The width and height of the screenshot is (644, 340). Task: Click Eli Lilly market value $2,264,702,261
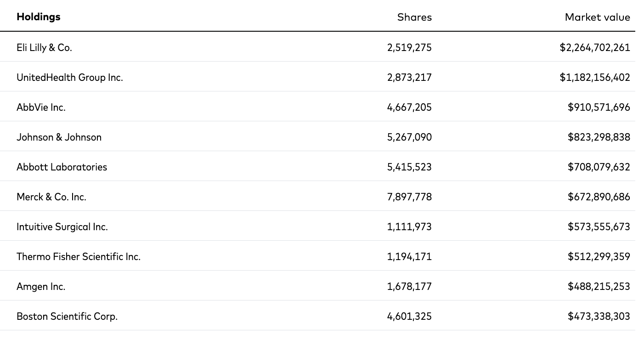click(594, 47)
